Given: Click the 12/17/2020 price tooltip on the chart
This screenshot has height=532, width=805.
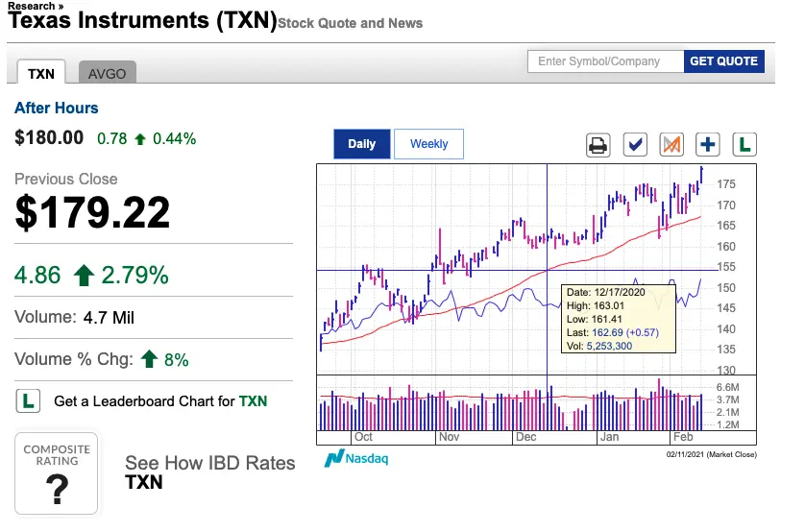Looking at the screenshot, I should [x=618, y=319].
